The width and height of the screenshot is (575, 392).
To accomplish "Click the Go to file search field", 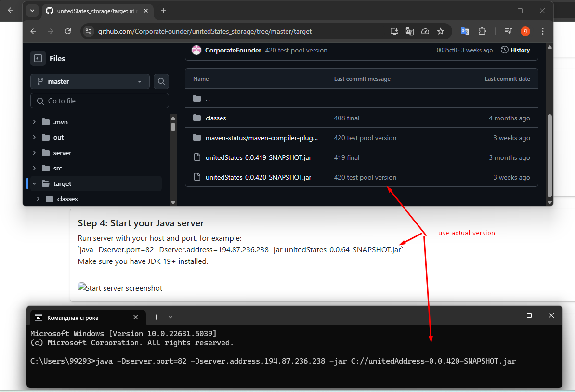I will coord(100,101).
